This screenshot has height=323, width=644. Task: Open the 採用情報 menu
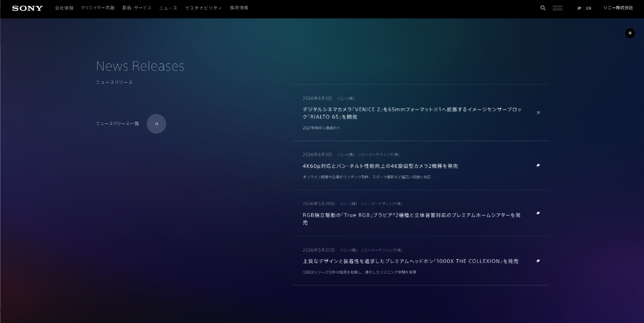pyautogui.click(x=239, y=8)
